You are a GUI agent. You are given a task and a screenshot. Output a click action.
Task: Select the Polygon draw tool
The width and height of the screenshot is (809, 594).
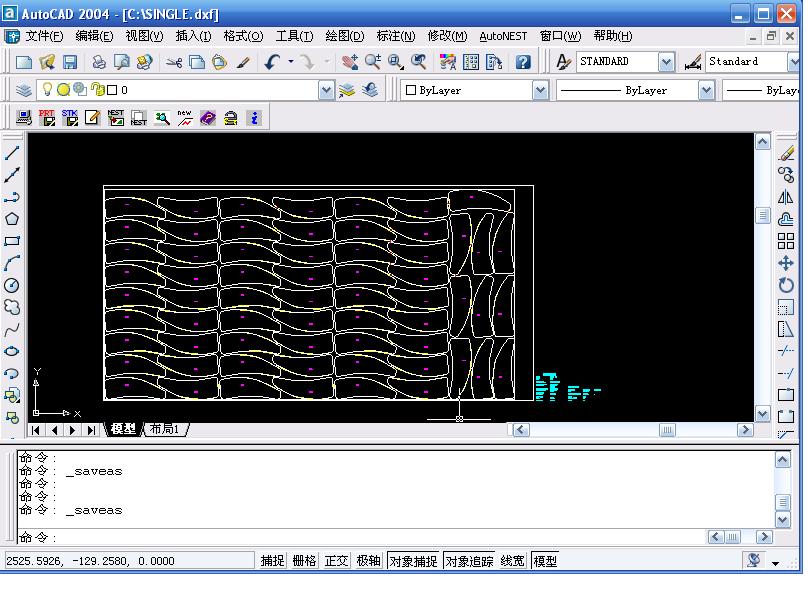[x=12, y=219]
